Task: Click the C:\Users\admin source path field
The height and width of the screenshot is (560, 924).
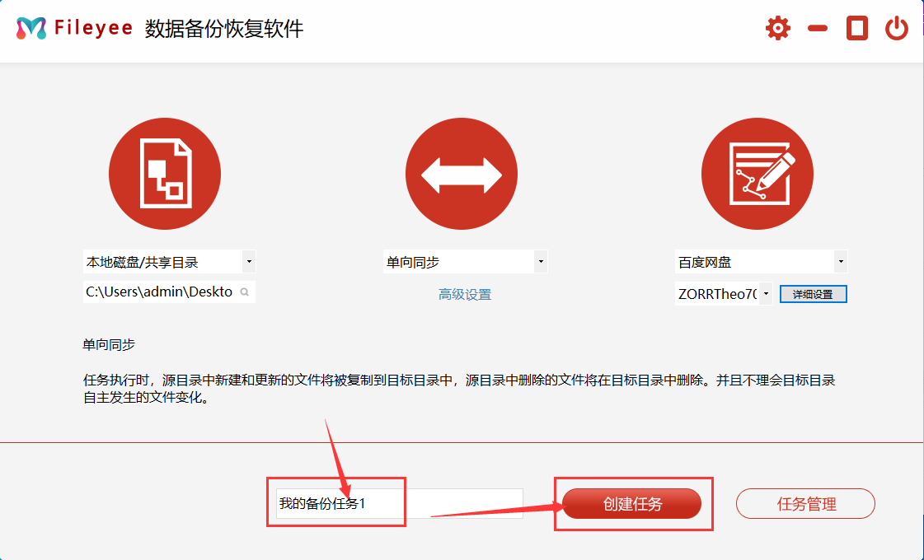Action: (159, 292)
